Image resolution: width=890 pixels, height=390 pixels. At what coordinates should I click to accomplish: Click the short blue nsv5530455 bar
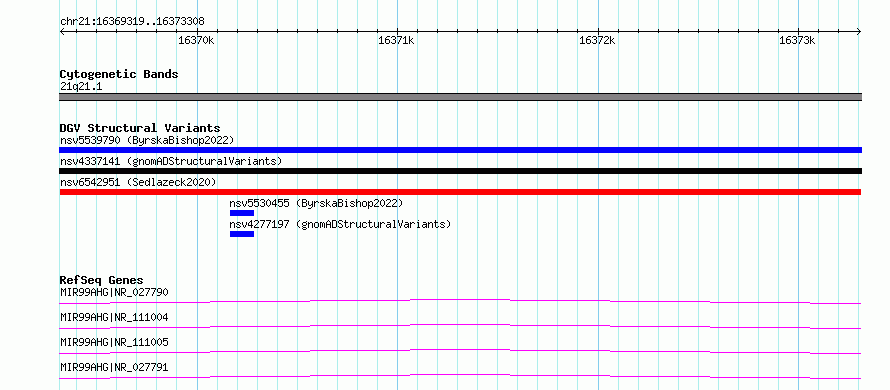coord(242,213)
